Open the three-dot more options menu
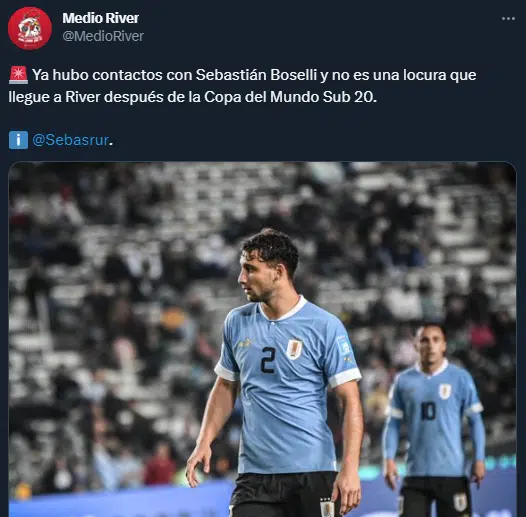Viewport: 526px width, 517px height. 508,19
